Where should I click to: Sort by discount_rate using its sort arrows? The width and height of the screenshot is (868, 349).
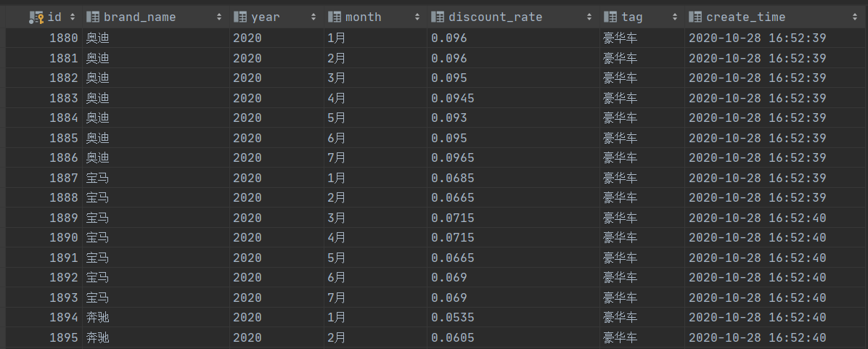point(589,17)
